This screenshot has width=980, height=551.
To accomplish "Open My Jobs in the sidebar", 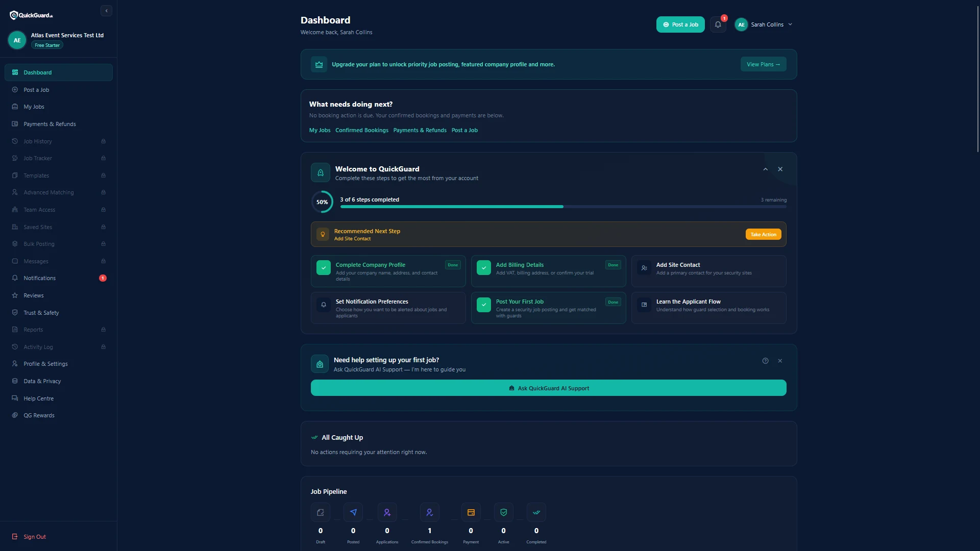I will pos(59,107).
